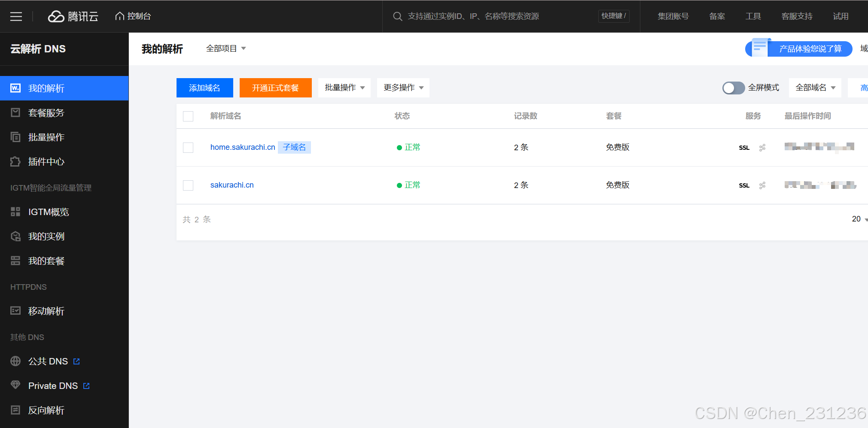Viewport: 868px width, 428px height.
Task: Select 移动解析 in sidebar
Action: point(64,311)
